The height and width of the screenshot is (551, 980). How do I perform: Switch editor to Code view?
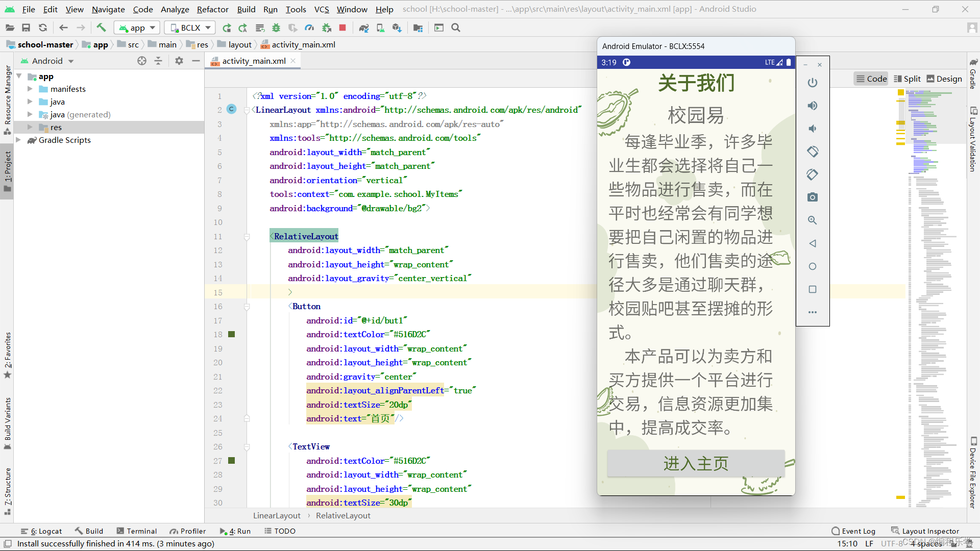click(871, 79)
